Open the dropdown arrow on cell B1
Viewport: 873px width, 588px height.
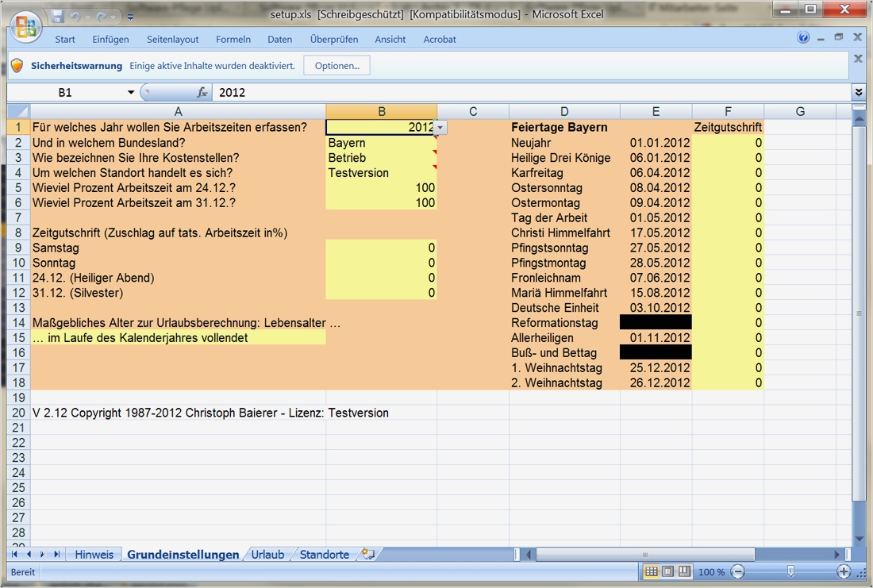click(441, 128)
